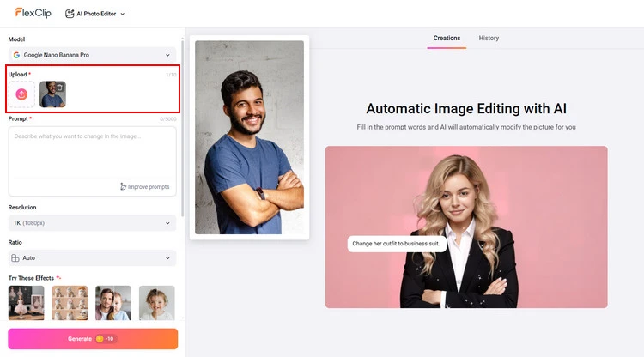
Task: Choose the child portrait effect thumbnail
Action: (x=157, y=303)
